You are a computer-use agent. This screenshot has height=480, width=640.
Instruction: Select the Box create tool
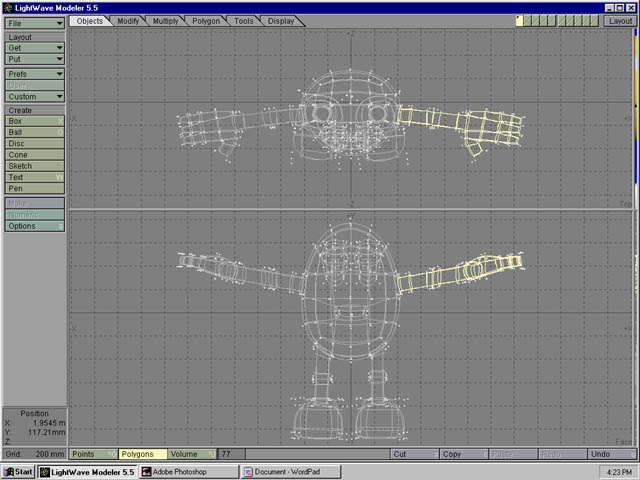(x=35, y=121)
